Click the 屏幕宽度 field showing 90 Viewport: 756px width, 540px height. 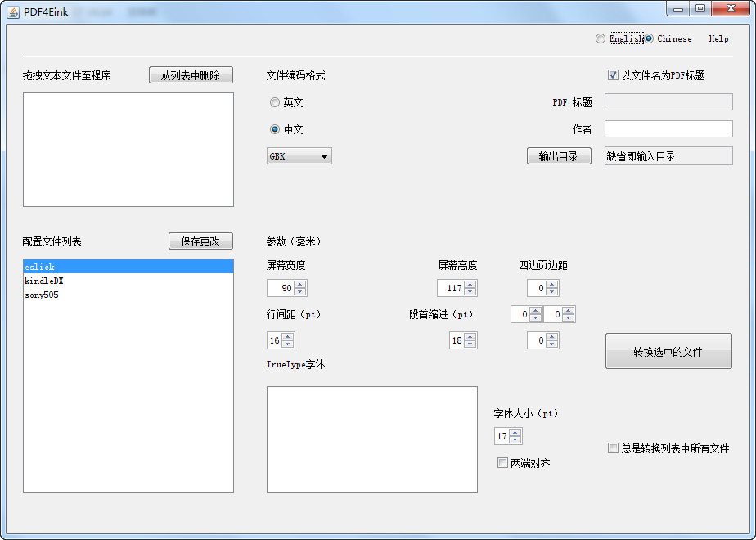click(281, 288)
